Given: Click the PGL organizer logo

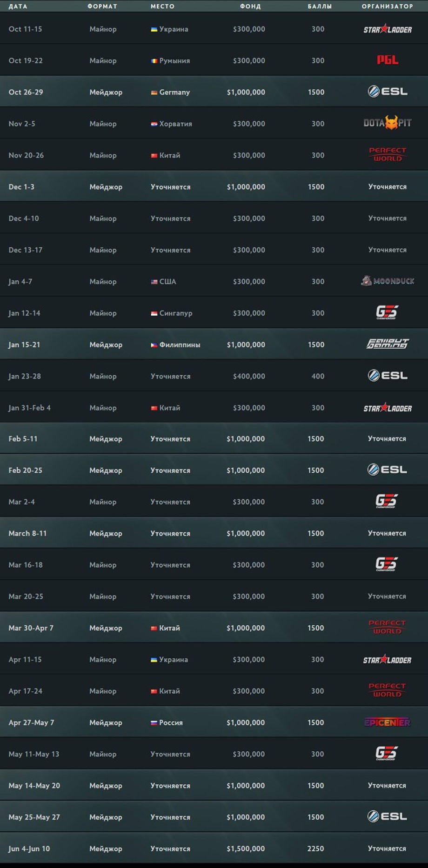Looking at the screenshot, I should click(388, 60).
